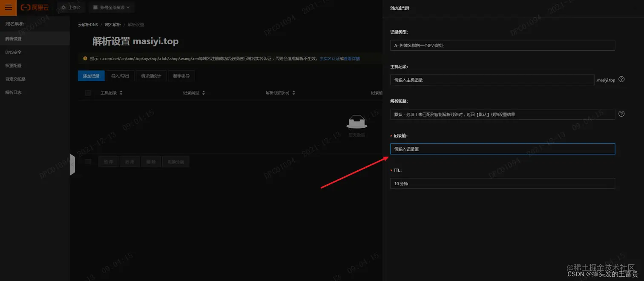This screenshot has width=644, height=281.
Task: Check the select-all checkbox in the table header
Action: (x=88, y=92)
